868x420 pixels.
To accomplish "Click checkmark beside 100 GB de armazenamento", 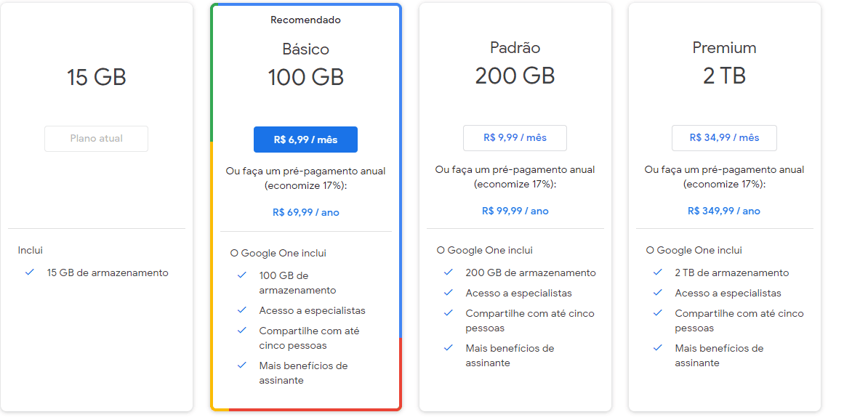I will tap(242, 275).
